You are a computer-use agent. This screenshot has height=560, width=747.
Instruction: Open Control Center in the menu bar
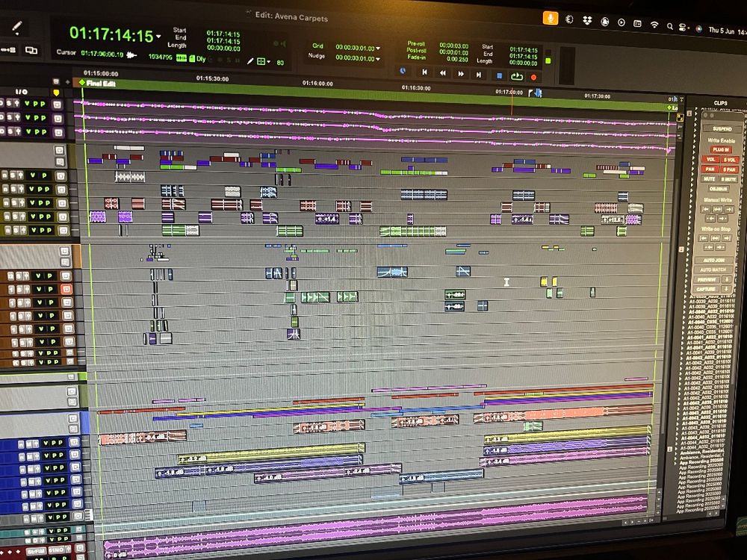[684, 27]
